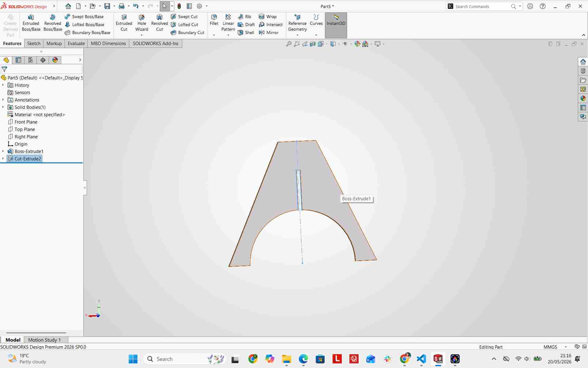This screenshot has width=588, height=368.
Task: Select the Revolved Boss/Base tool
Action: pyautogui.click(x=53, y=23)
